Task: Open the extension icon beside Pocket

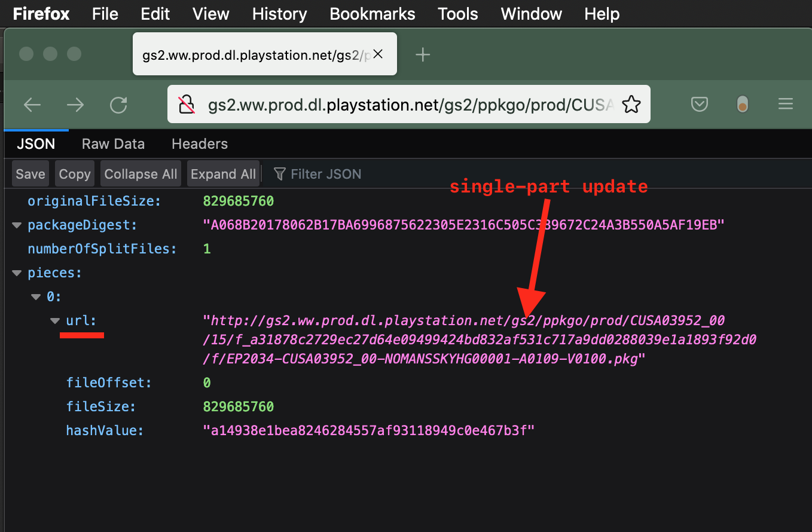Action: [742, 105]
